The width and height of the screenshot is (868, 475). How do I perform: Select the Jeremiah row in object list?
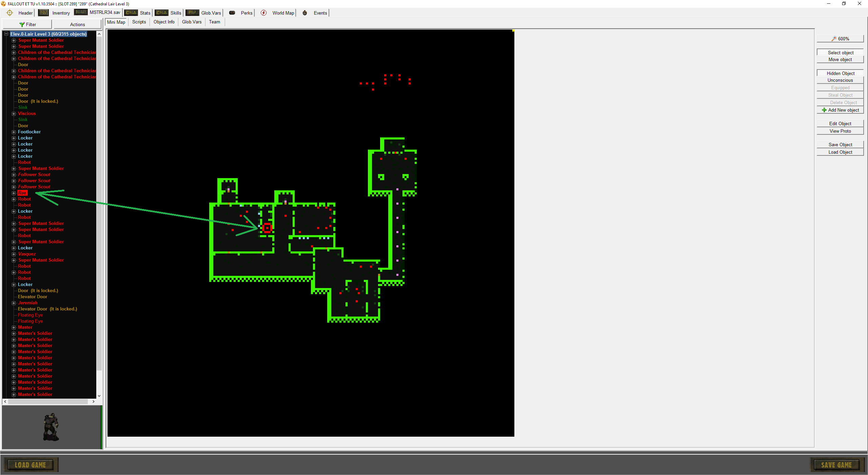28,303
